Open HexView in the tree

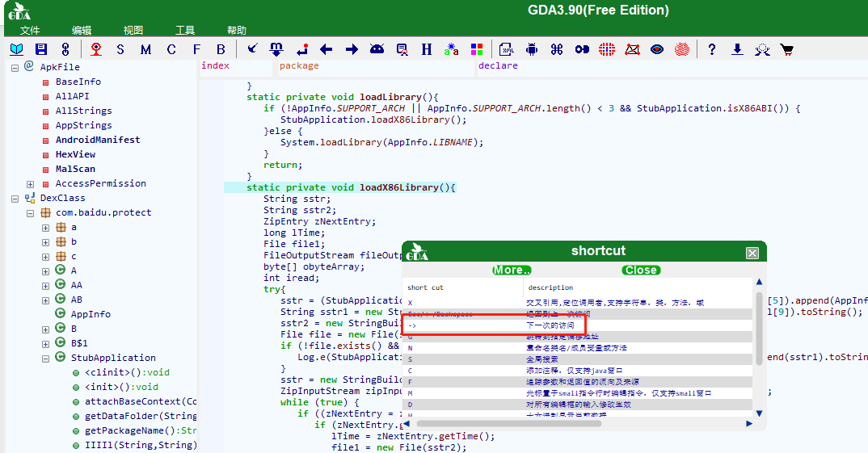(75, 154)
